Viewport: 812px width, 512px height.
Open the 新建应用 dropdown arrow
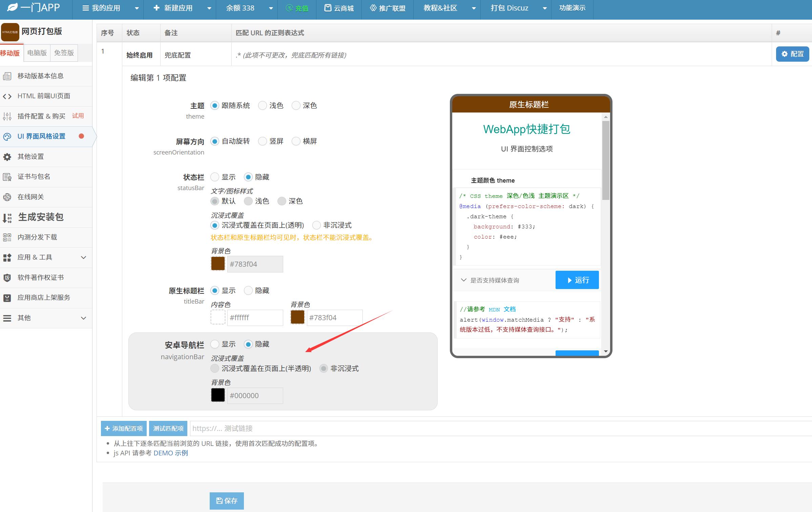point(209,8)
